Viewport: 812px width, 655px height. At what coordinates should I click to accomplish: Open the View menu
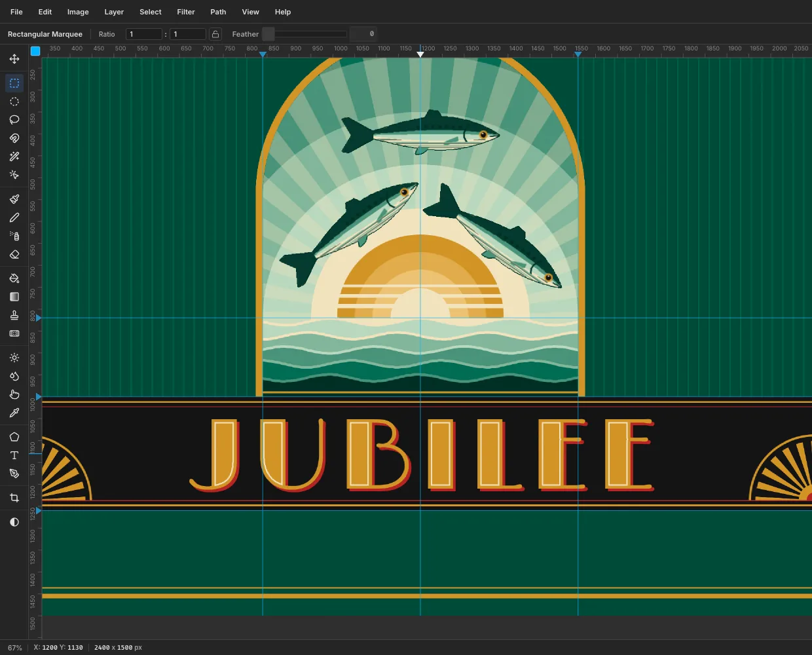click(250, 12)
